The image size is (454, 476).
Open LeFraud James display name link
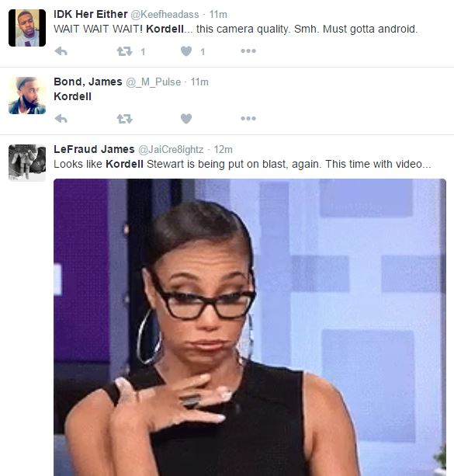94,149
